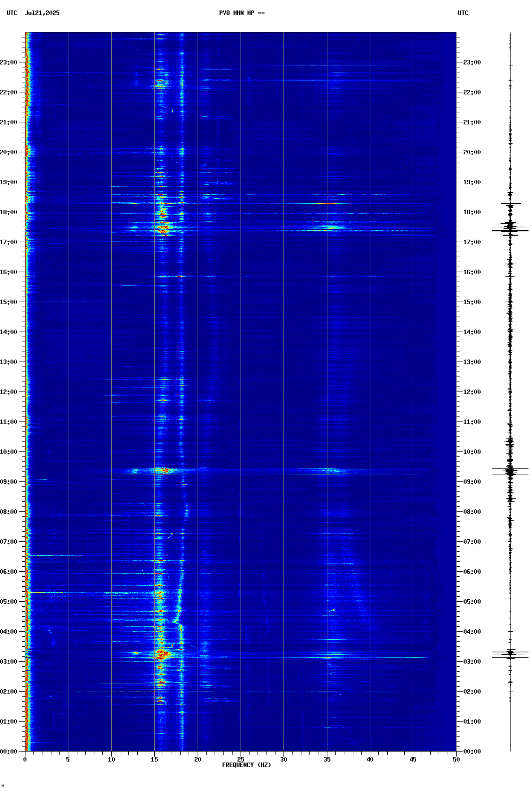
Task: Select 17:00 on the left time axis
Action: [8, 242]
